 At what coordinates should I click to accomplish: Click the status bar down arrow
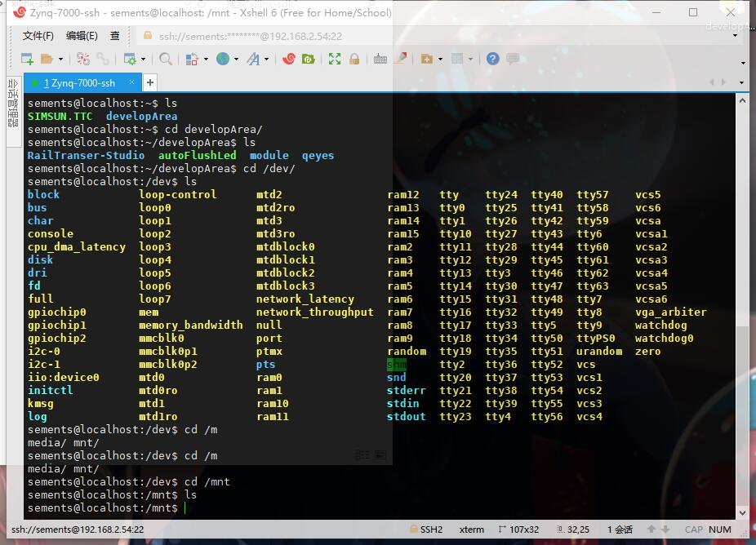[665, 529]
